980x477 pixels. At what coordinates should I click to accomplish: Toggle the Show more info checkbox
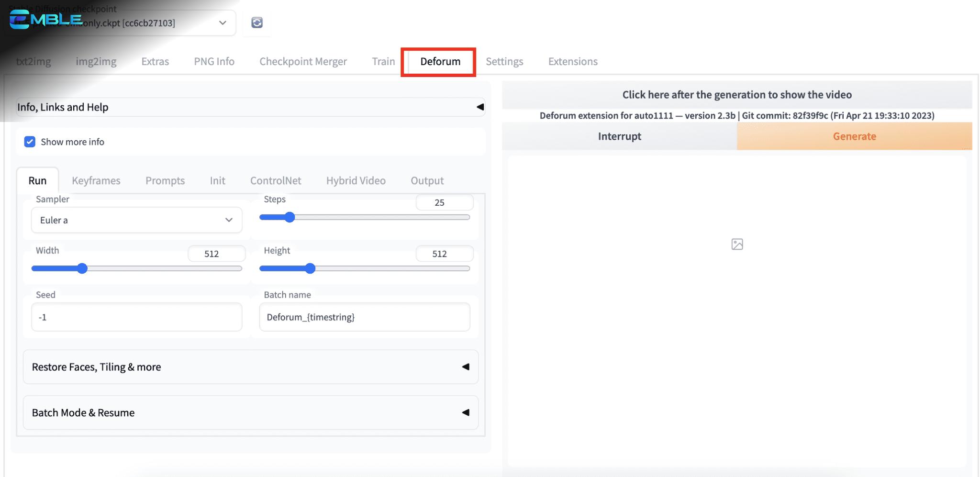click(x=30, y=142)
